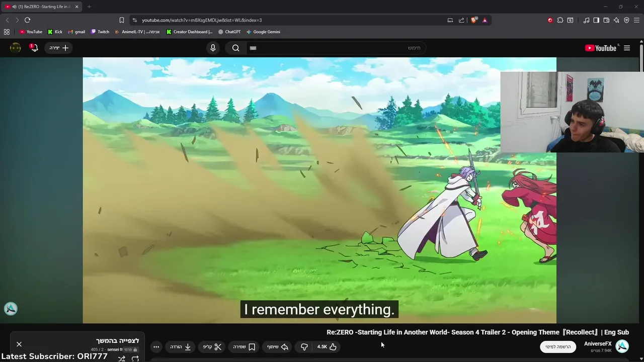This screenshot has width=644, height=362.
Task: Open the Creator Dashboard bookmark
Action: (x=189, y=32)
